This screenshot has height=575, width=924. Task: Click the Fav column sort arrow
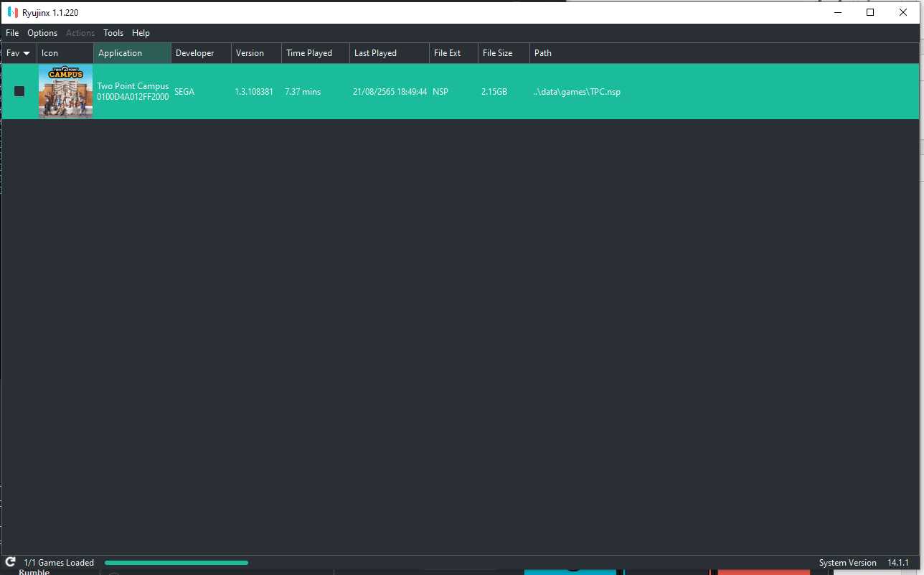27,53
